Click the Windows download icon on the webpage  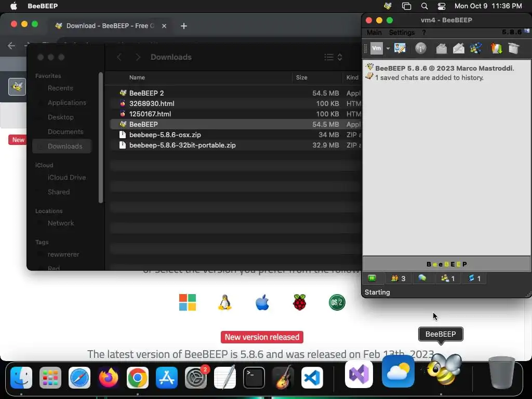[187, 302]
